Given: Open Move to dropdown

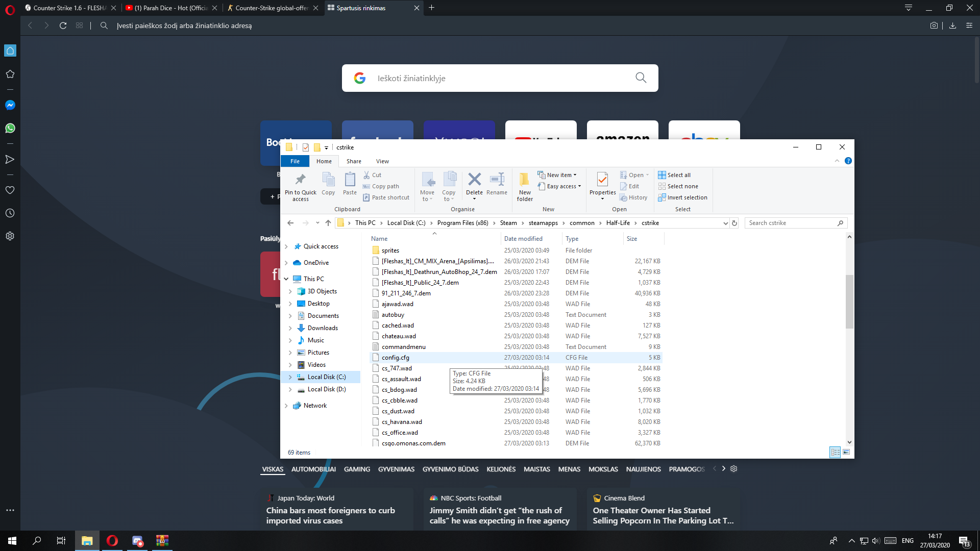Looking at the screenshot, I should click(427, 187).
